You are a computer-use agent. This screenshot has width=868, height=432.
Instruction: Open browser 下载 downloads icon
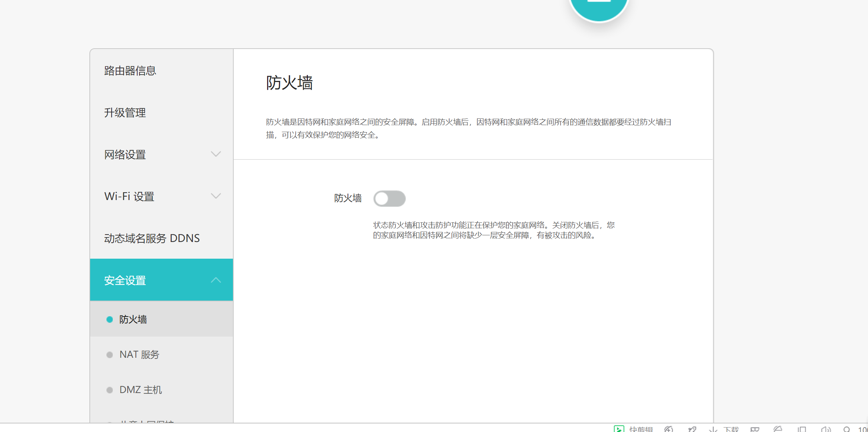713,429
